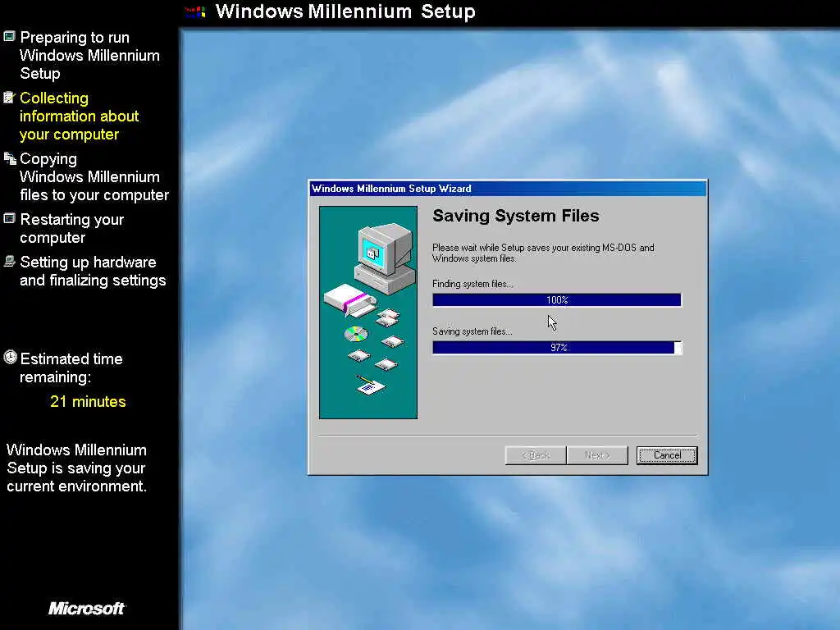This screenshot has width=840, height=630.
Task: Click the Windows Millennium Setup Wizard title bar
Action: pos(508,189)
